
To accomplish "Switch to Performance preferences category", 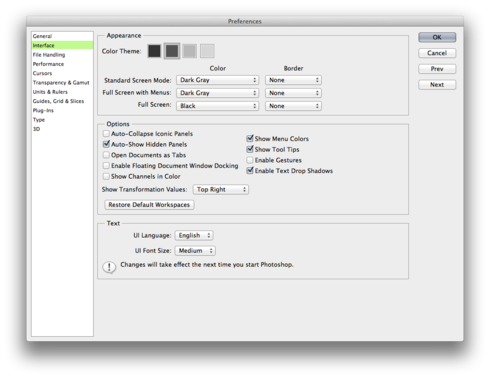I will (48, 64).
